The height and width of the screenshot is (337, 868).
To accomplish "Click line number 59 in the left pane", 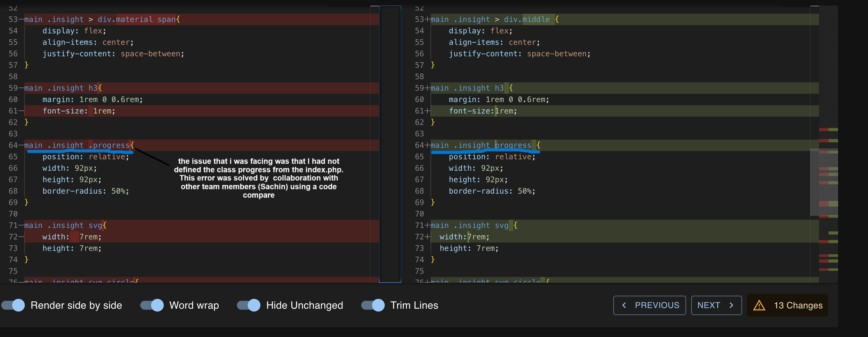I will pyautogui.click(x=13, y=88).
